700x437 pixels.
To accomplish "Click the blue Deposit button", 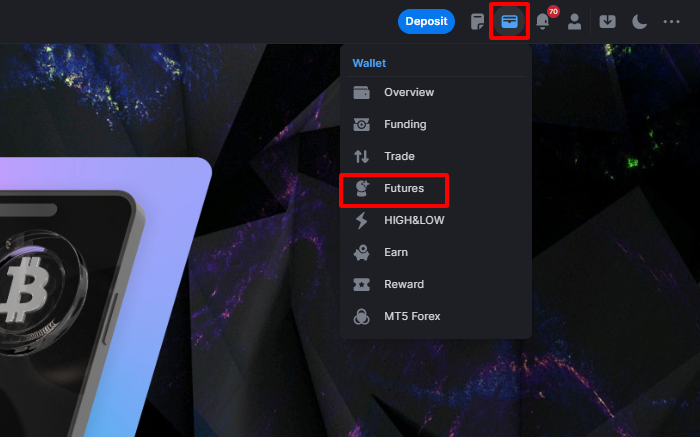I will 426,21.
